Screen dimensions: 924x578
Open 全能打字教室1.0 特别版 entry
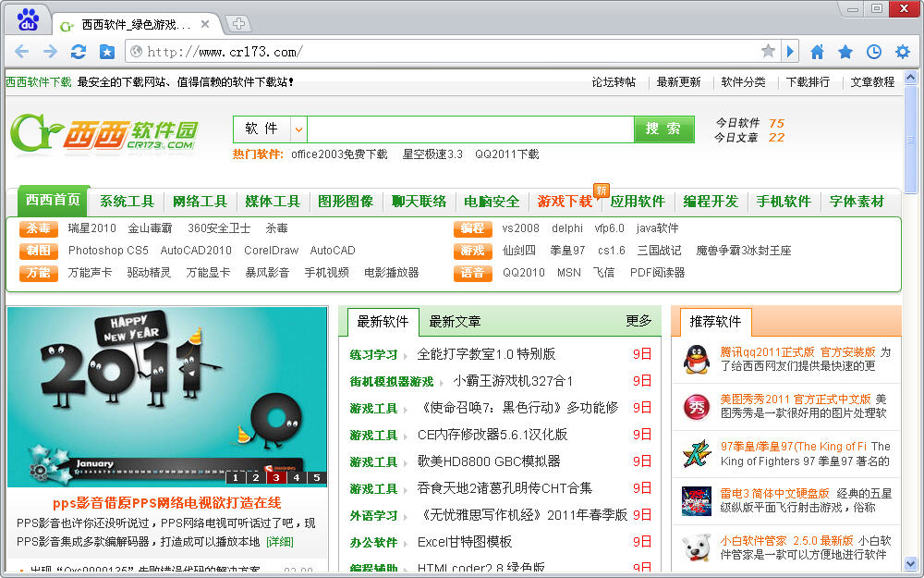(486, 354)
